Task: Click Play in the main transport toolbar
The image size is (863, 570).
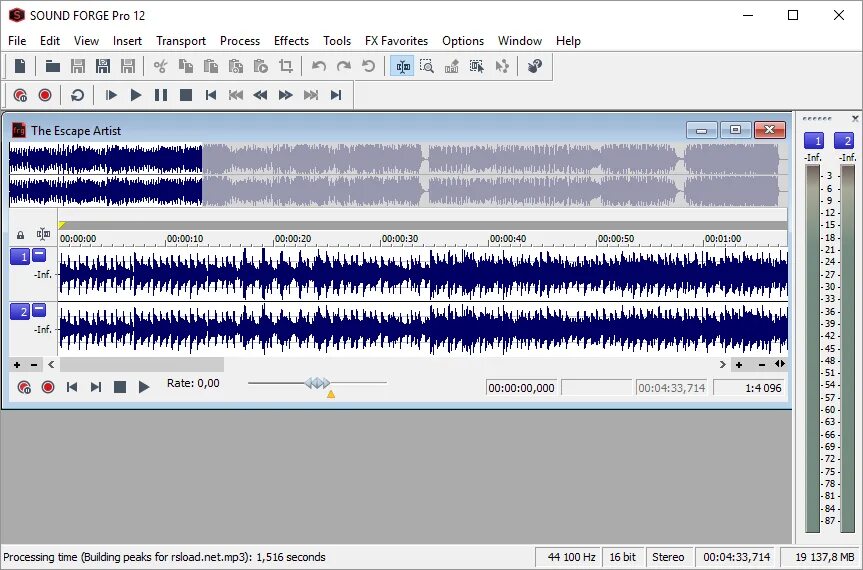Action: click(x=135, y=95)
